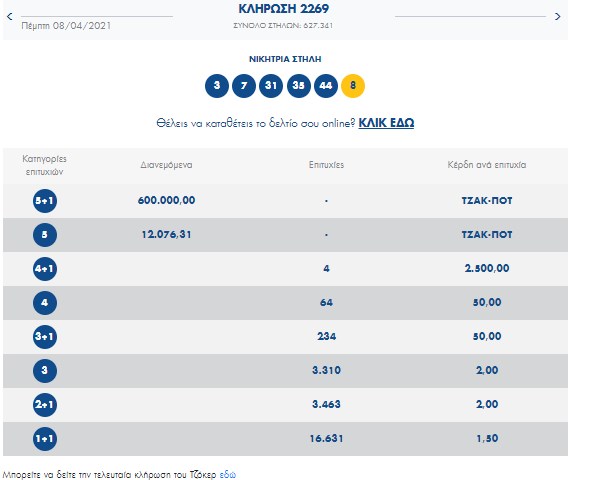
Task: Click winning number ball 7
Action: coord(243,86)
